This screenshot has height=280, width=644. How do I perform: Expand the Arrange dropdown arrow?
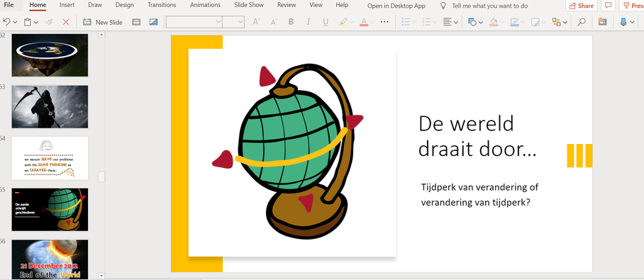tap(565, 23)
